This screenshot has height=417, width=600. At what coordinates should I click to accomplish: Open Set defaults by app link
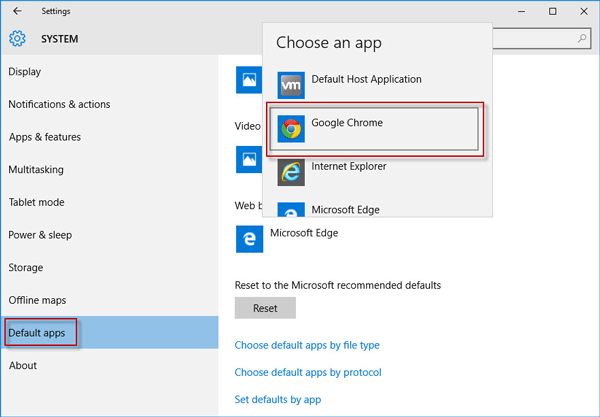click(x=278, y=399)
